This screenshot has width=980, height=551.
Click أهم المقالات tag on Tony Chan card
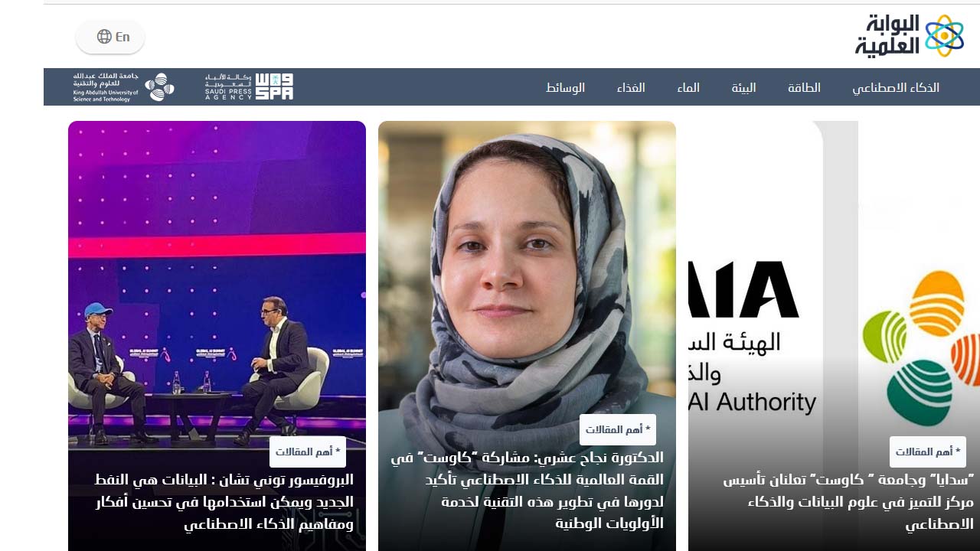308,452
